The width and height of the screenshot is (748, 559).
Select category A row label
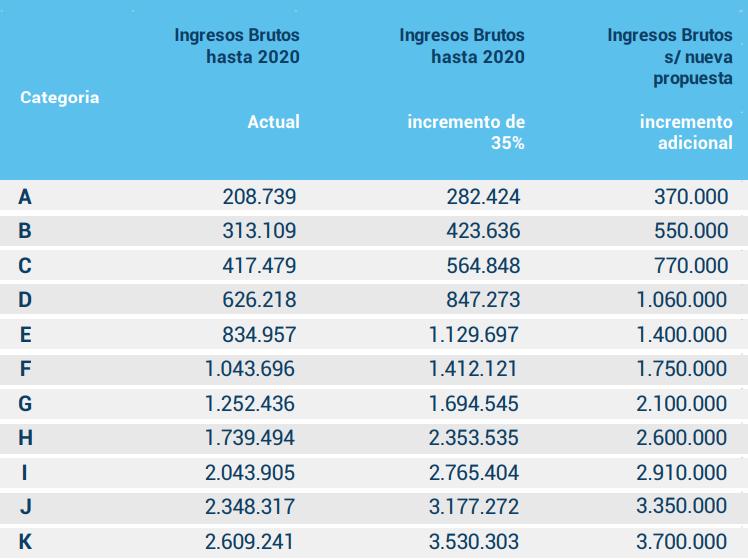click(25, 197)
